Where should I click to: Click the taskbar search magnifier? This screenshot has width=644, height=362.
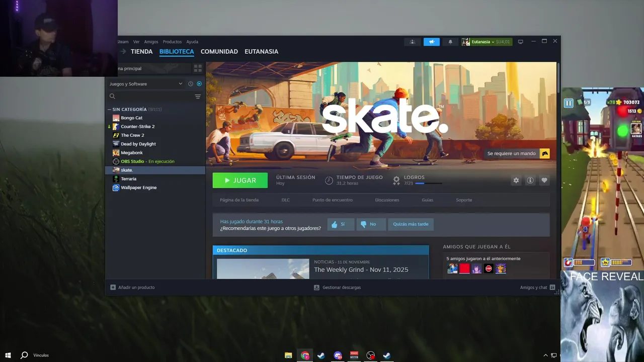(x=24, y=355)
